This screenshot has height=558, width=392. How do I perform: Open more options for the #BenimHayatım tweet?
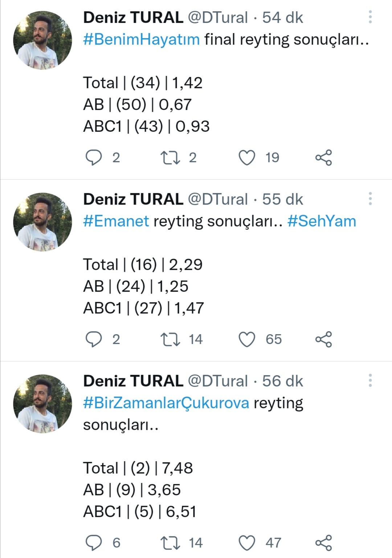pyautogui.click(x=370, y=17)
